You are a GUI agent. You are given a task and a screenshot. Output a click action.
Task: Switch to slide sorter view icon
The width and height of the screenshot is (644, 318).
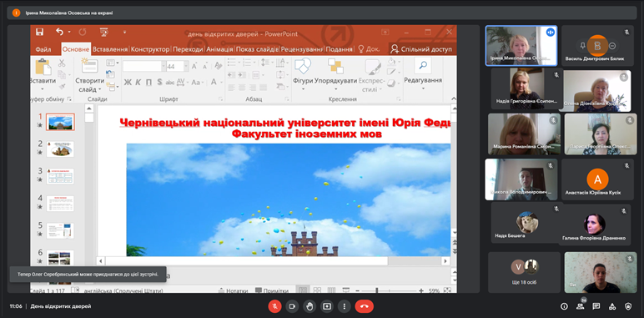click(x=317, y=290)
